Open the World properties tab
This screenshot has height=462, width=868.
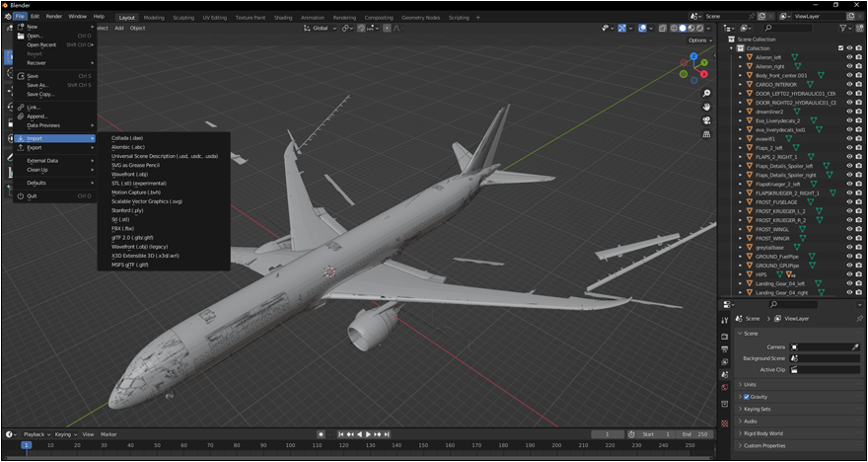tap(725, 388)
